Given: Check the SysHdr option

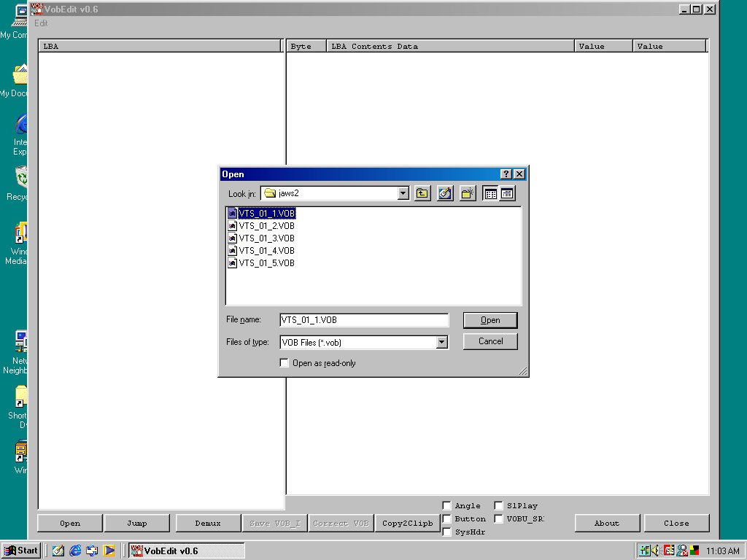Looking at the screenshot, I should pos(446,532).
